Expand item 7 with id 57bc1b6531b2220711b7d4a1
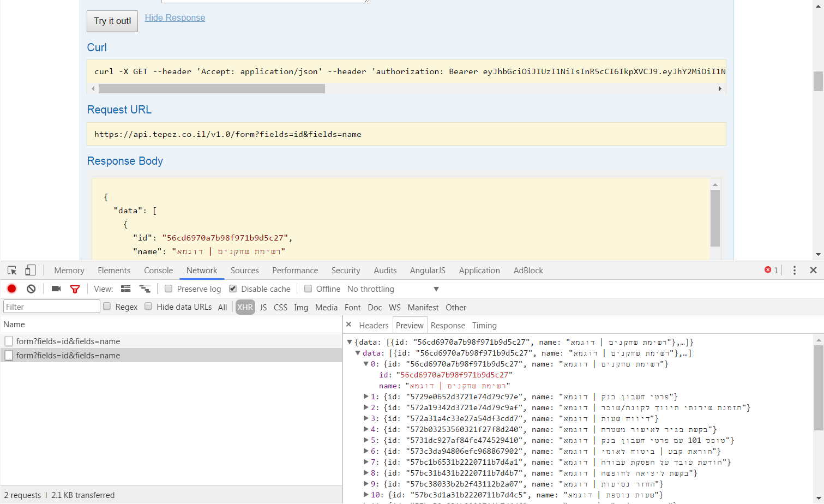The width and height of the screenshot is (824, 504). (366, 462)
